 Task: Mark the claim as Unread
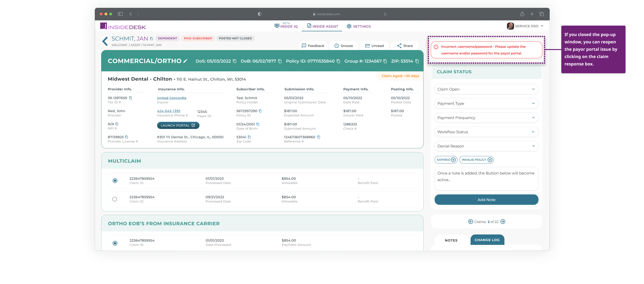374,46
